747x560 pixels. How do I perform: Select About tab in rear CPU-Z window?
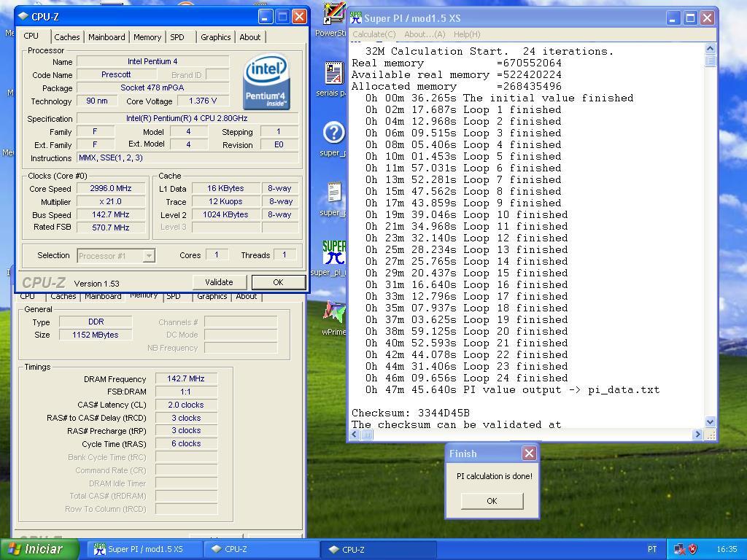(247, 296)
